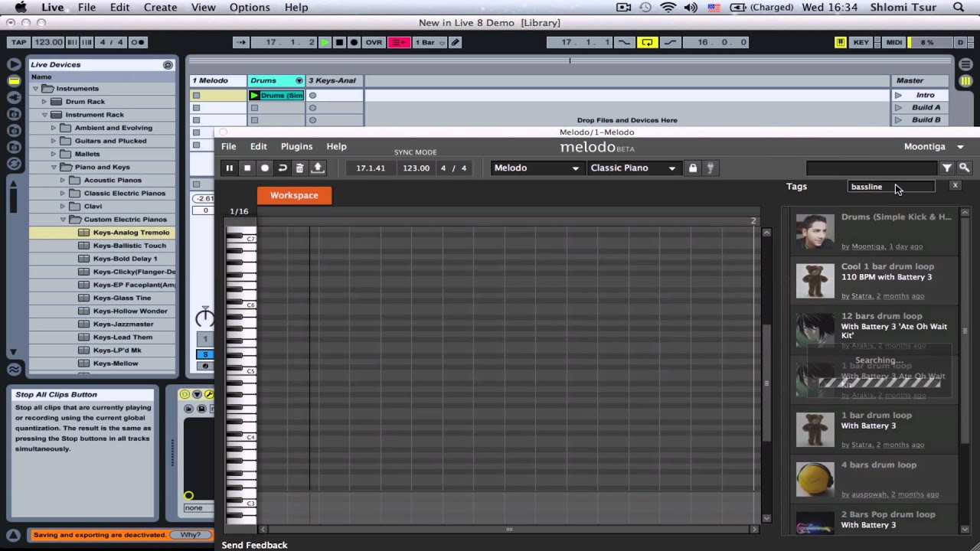Click the plug icon beside the lock
Viewport: 980px width, 551px height.
tap(710, 168)
